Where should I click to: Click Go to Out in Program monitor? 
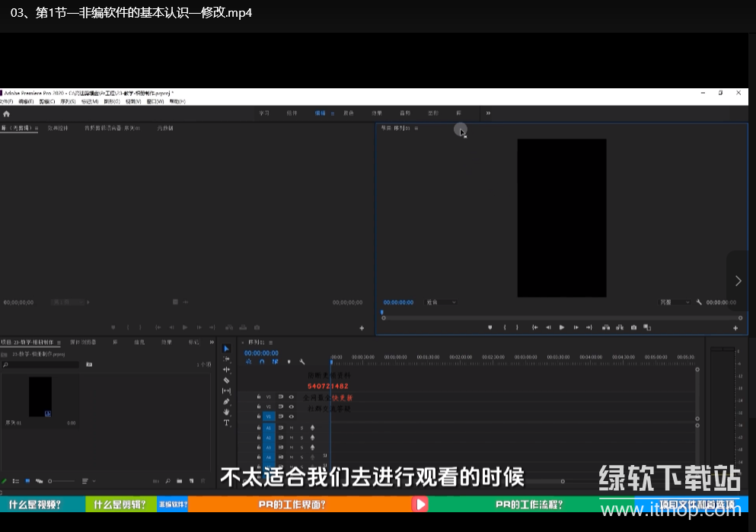[589, 327]
